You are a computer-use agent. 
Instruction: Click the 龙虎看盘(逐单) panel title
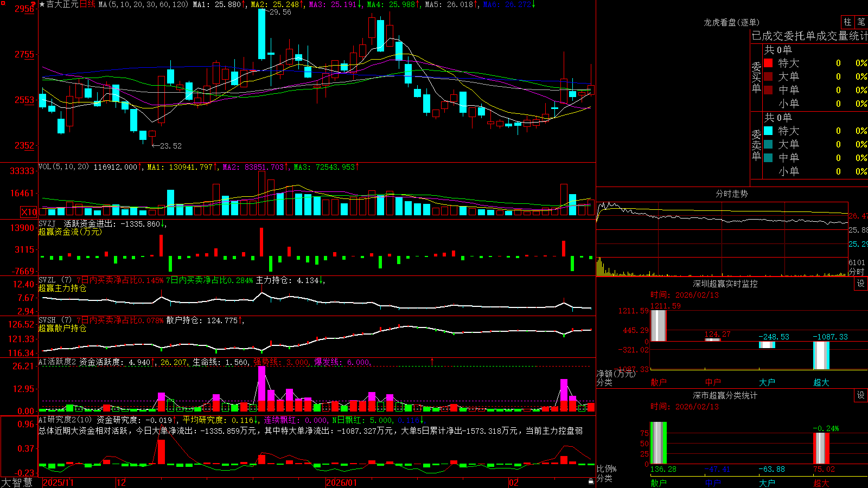pos(732,22)
